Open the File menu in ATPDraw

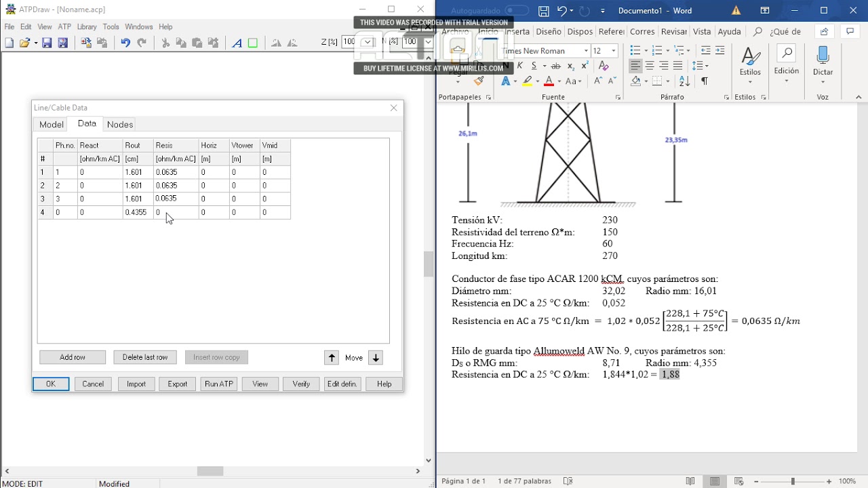point(9,27)
